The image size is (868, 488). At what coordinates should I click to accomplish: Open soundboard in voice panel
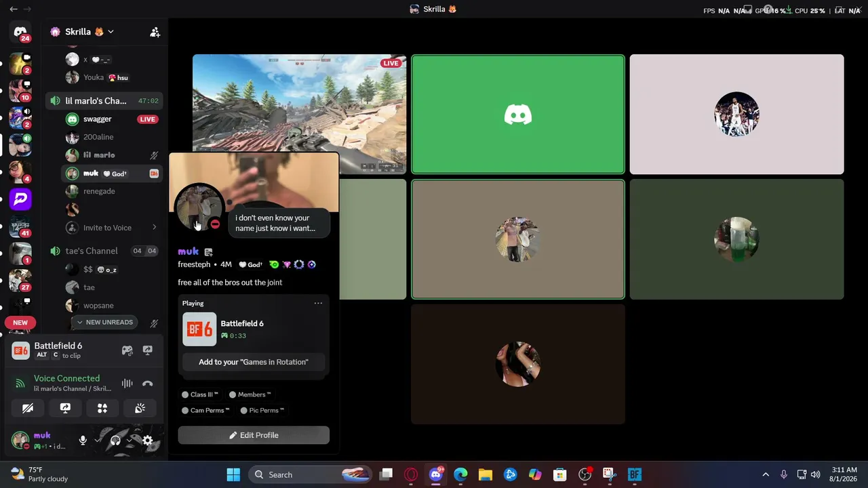tap(140, 408)
